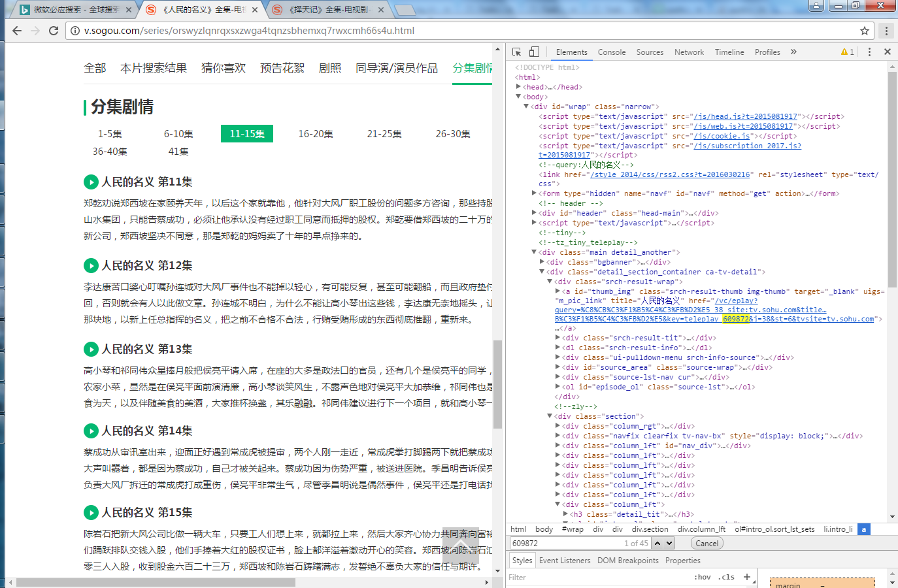Activate the element inspector picker in DevTools
The image size is (898, 588).
point(516,52)
